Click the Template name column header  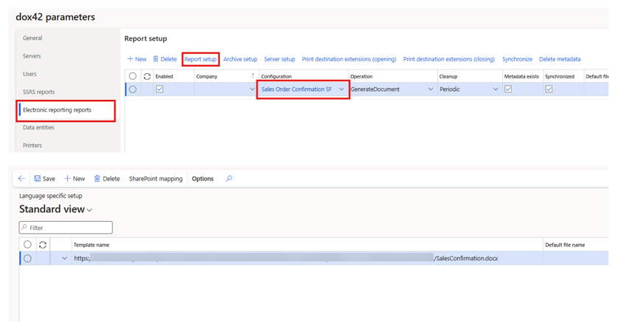[x=92, y=245]
